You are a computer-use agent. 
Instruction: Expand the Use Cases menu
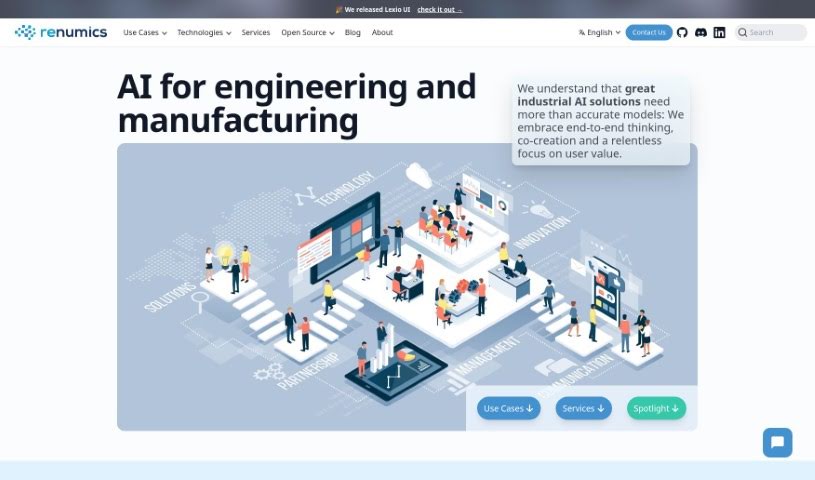[144, 32]
